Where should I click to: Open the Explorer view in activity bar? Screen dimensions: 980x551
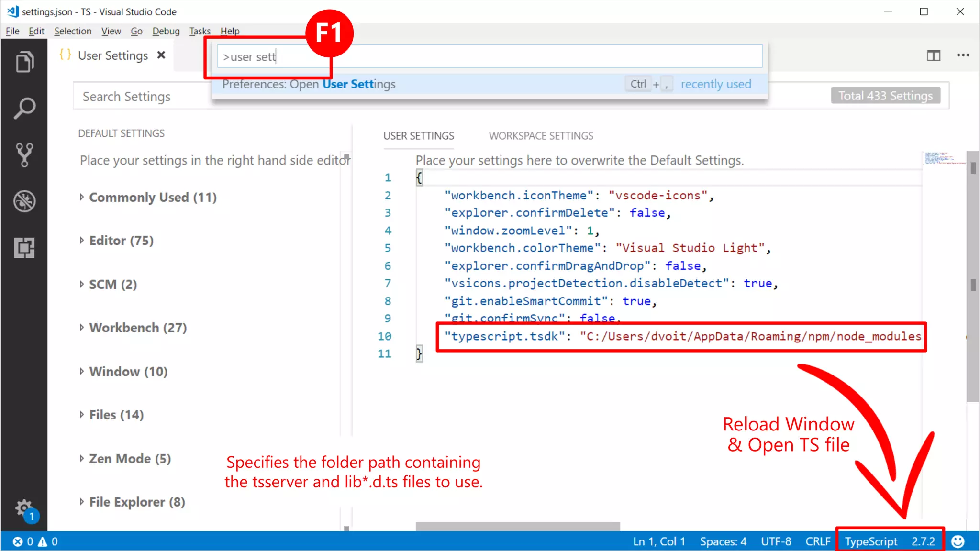click(x=24, y=62)
